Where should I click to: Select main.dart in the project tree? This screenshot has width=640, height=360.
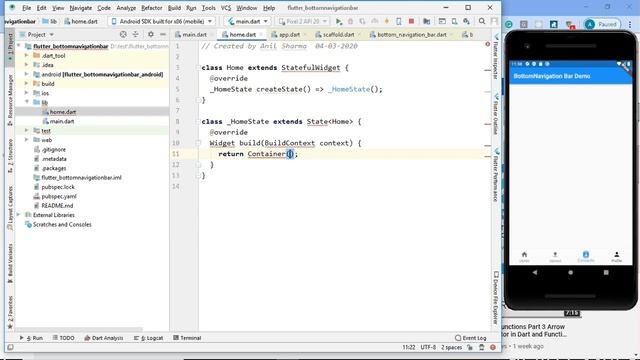coord(62,121)
